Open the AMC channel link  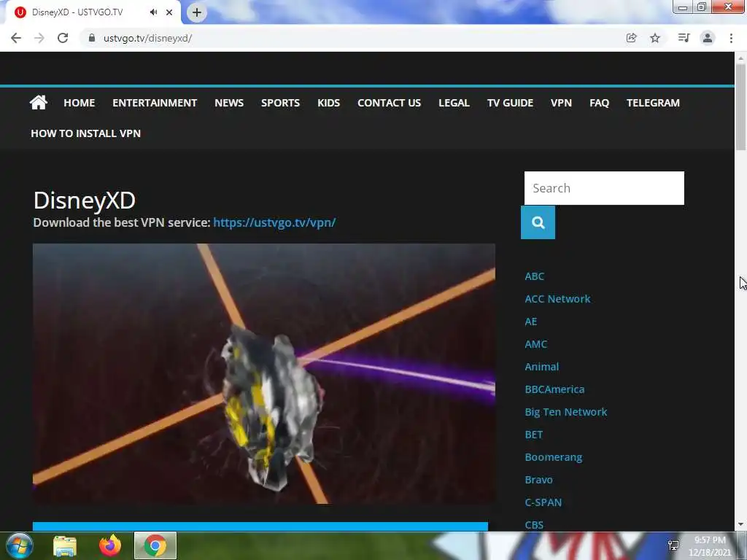(536, 344)
